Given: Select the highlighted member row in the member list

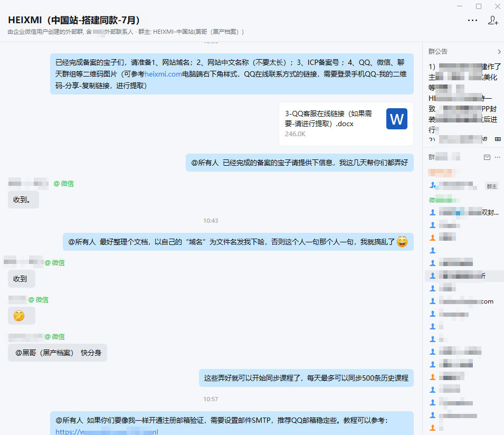Looking at the screenshot, I should pyautogui.click(x=463, y=275).
